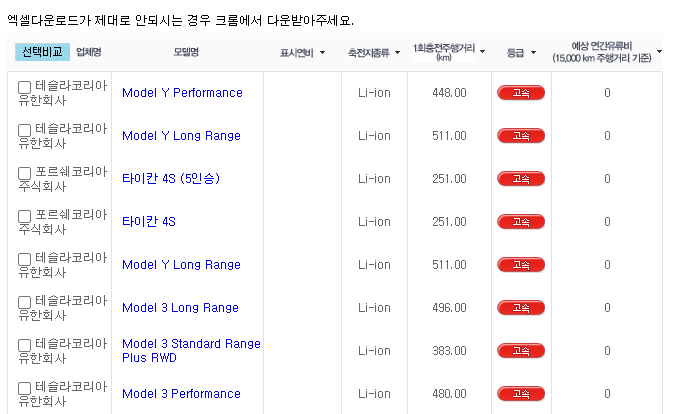Open the 표시연비 column dropdown arrow
Image resolution: width=674 pixels, height=414 pixels.
(322, 52)
